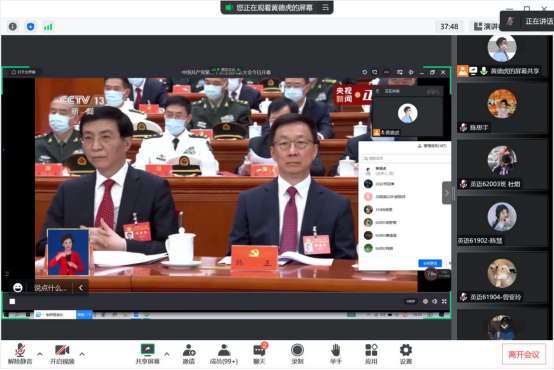
Task: Leave the meeting with red button
Action: point(524,354)
